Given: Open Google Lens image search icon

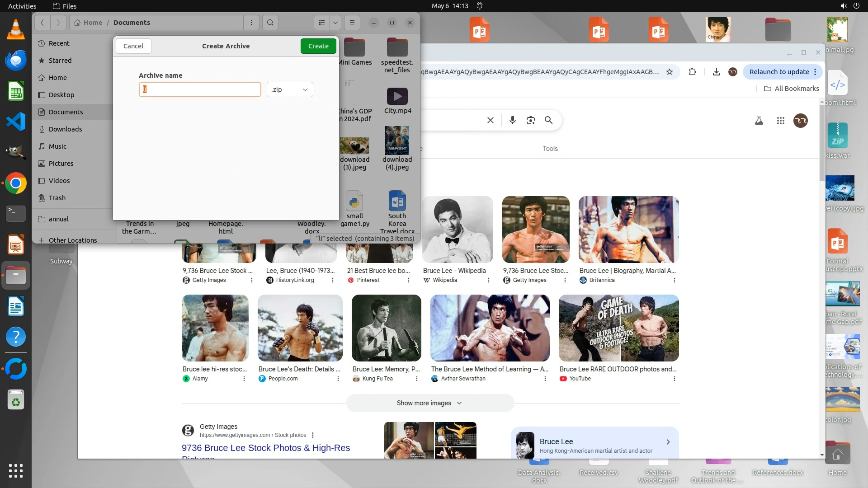Looking at the screenshot, I should 530,120.
